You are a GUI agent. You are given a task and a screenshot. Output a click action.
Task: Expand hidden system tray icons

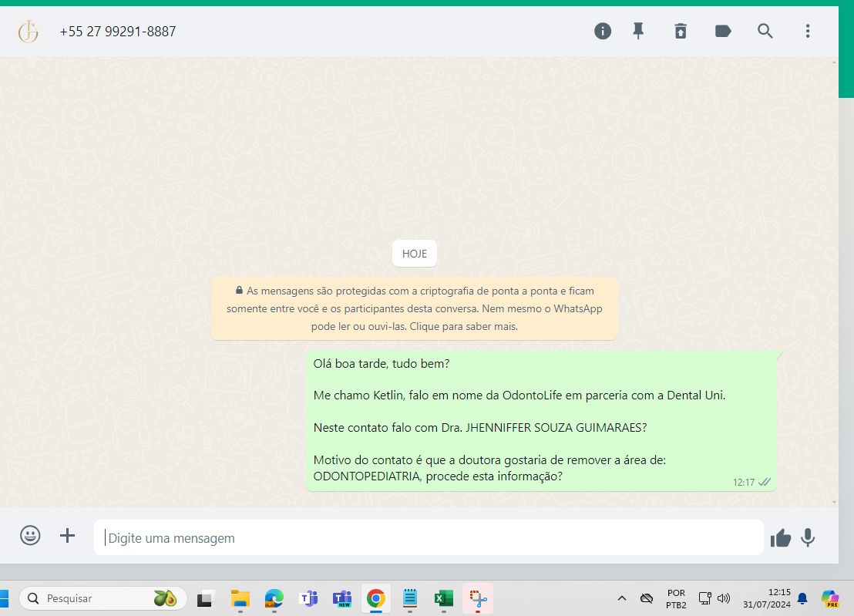(x=621, y=598)
